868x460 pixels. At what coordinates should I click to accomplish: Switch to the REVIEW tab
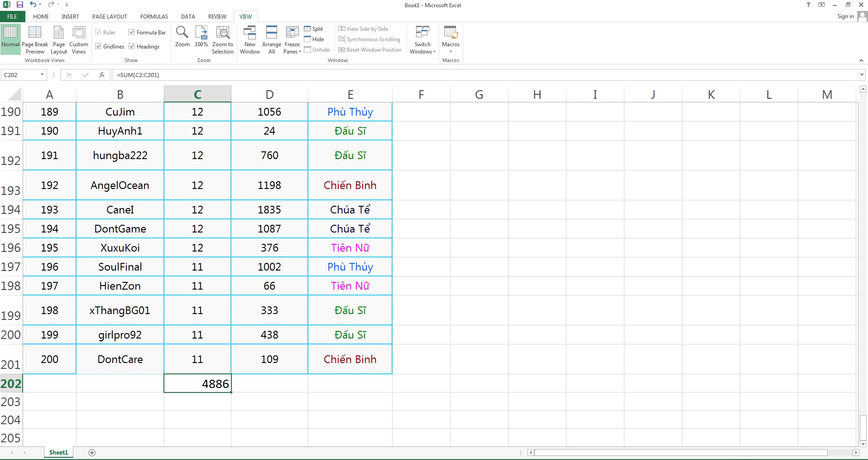[x=217, y=17]
